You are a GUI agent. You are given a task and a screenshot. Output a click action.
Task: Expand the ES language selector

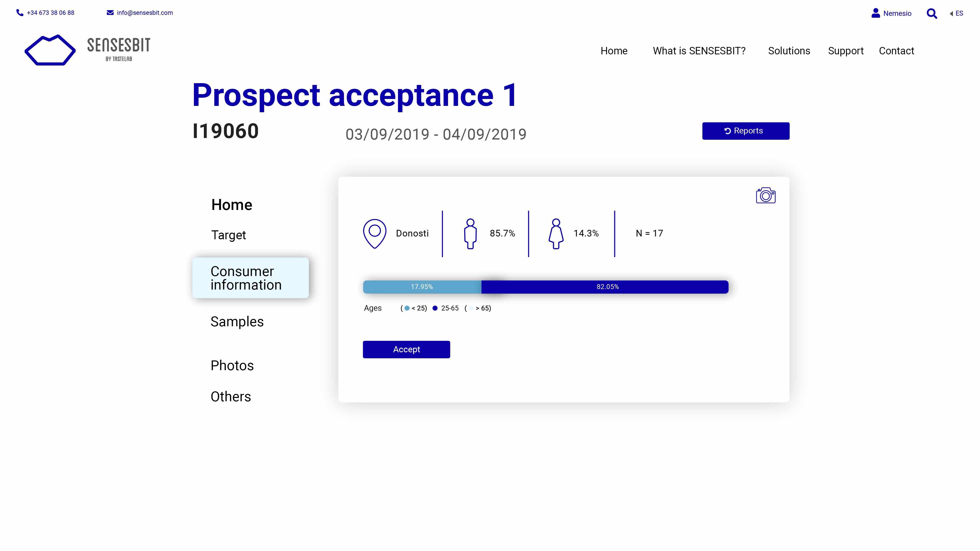pyautogui.click(x=957, y=14)
